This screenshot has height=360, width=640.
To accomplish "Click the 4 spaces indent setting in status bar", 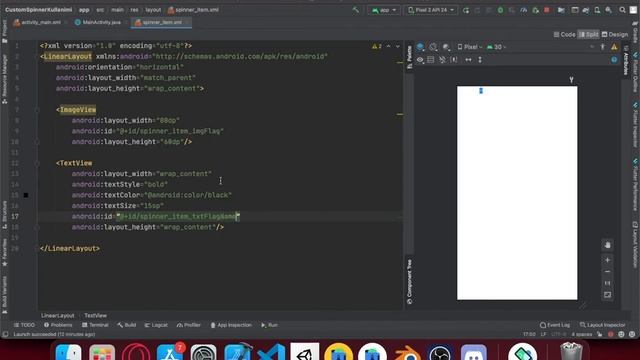I will tap(581, 334).
